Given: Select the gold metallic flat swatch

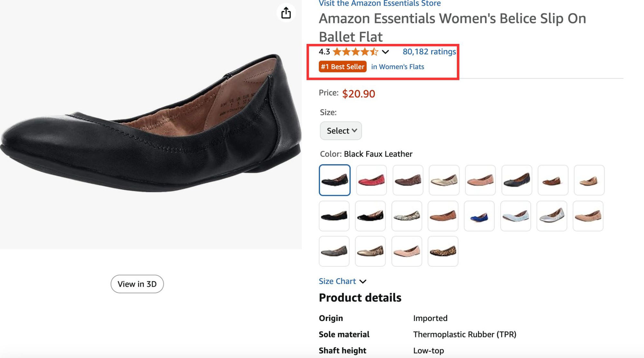Looking at the screenshot, I should tap(444, 180).
